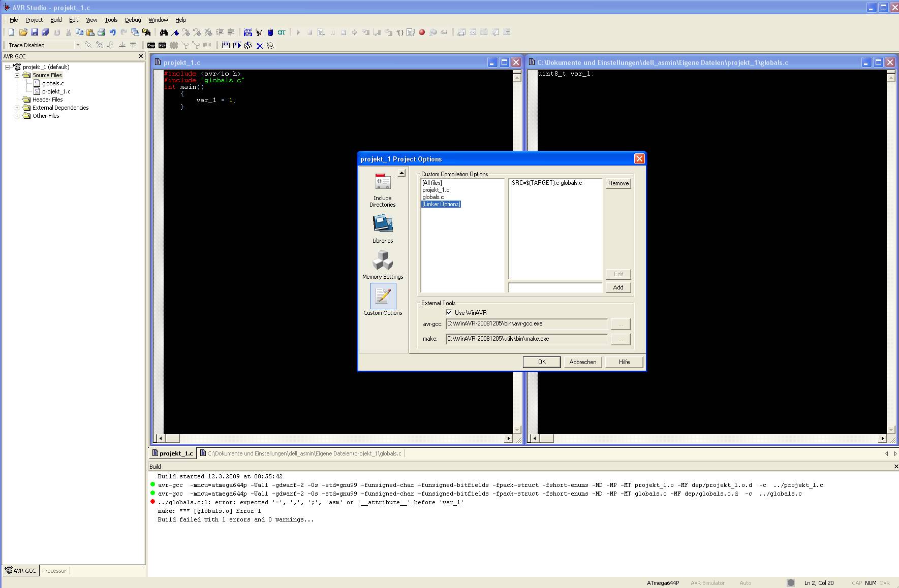Select Header Files folder in tree
899x588 pixels.
(x=47, y=100)
